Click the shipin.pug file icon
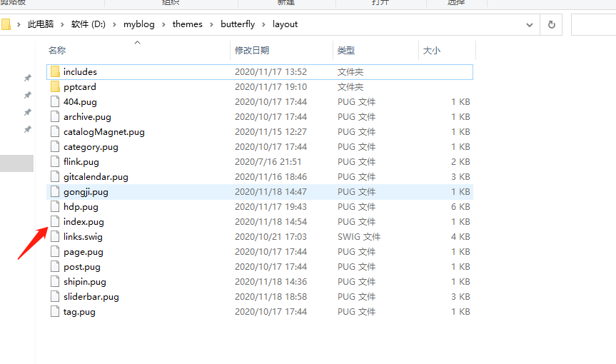This screenshot has height=364, width=616. 55,281
